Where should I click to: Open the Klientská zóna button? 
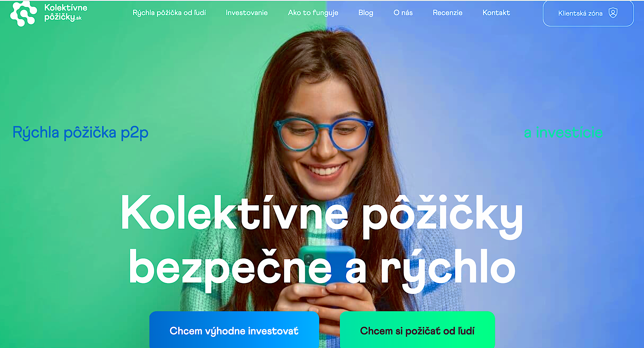588,13
